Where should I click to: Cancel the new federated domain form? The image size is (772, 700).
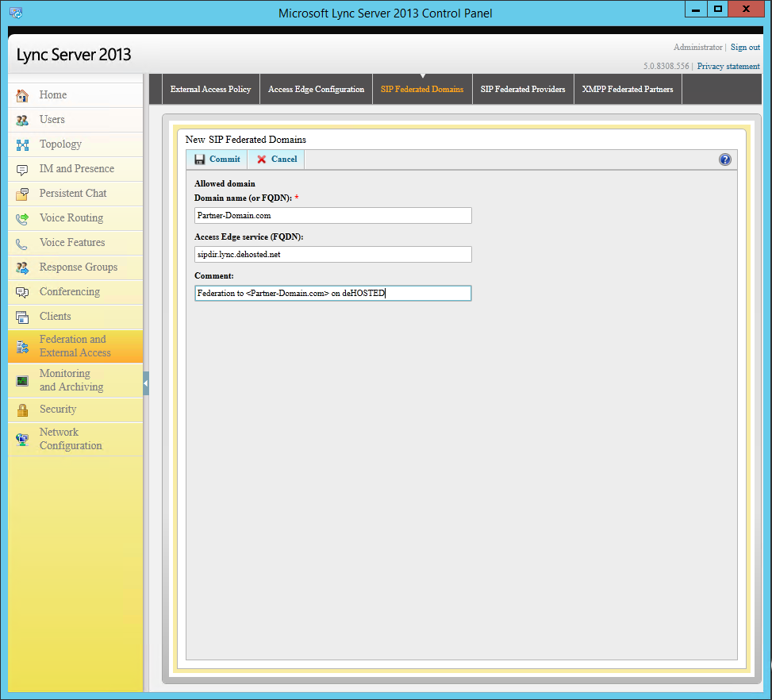(275, 159)
